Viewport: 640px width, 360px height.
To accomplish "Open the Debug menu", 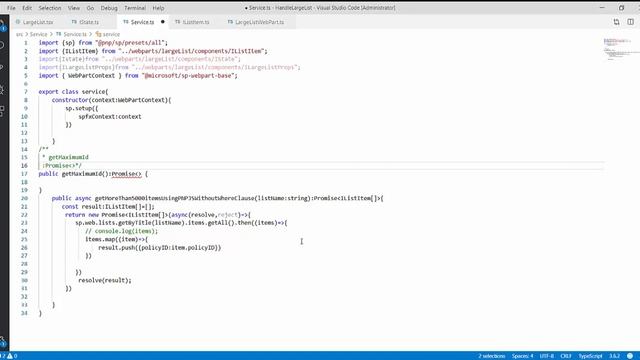I will tap(109, 8).
